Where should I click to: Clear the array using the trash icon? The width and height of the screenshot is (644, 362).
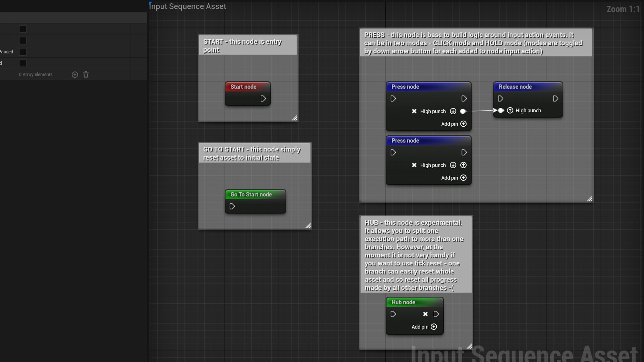(x=86, y=74)
